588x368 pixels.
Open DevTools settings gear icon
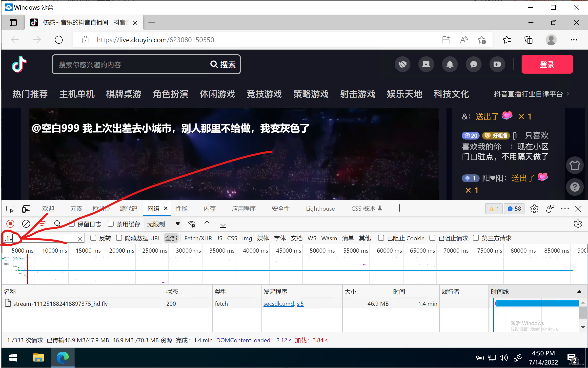click(534, 209)
